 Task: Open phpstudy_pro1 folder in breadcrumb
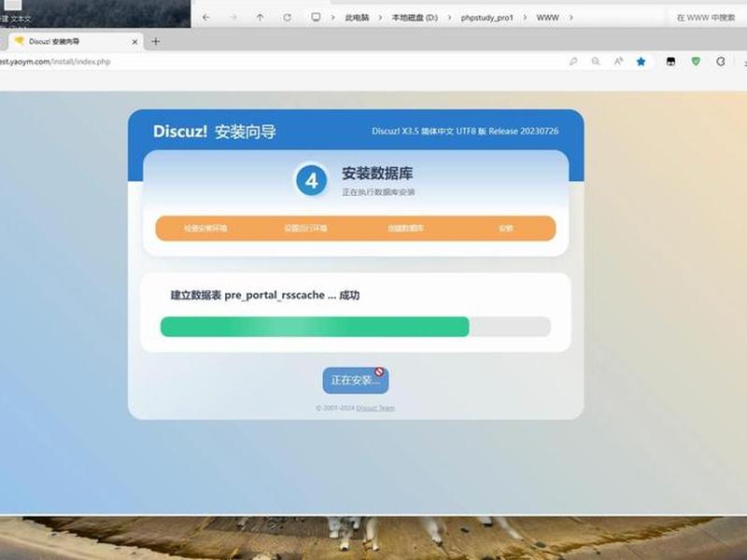pos(486,18)
